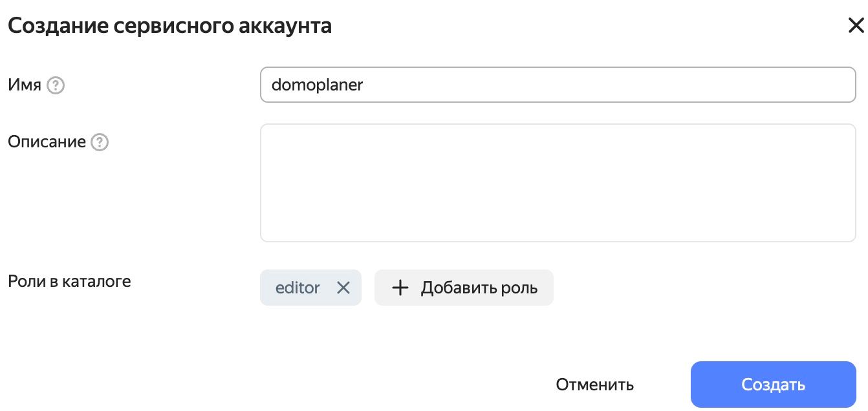868x411 pixels.
Task: Focus the Имя field containing domoplaner
Action: click(558, 85)
